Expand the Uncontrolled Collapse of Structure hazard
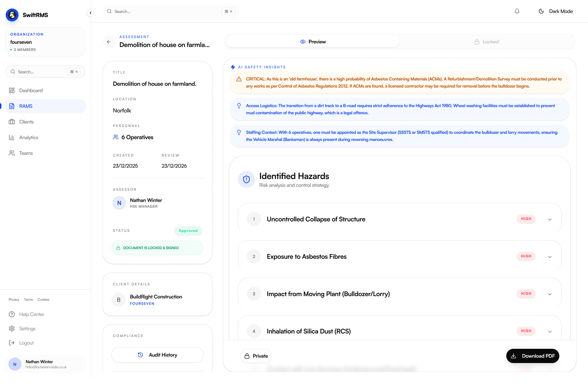The width and height of the screenshot is (588, 389). point(550,219)
